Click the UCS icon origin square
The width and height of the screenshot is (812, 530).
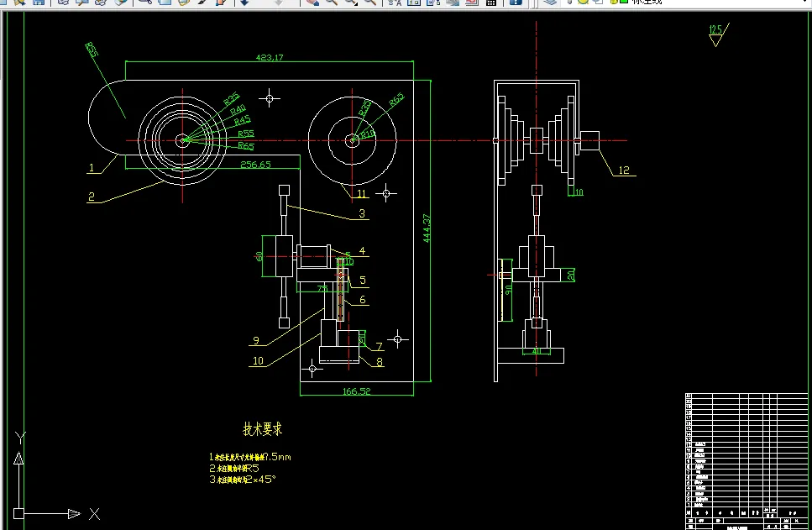tap(18, 513)
